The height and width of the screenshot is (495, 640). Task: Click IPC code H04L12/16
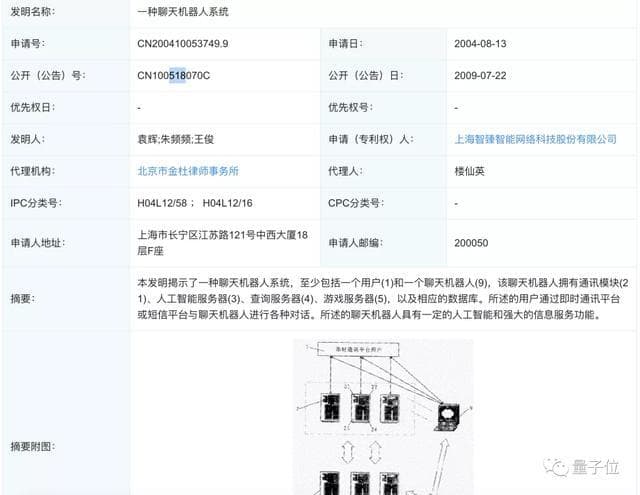227,203
